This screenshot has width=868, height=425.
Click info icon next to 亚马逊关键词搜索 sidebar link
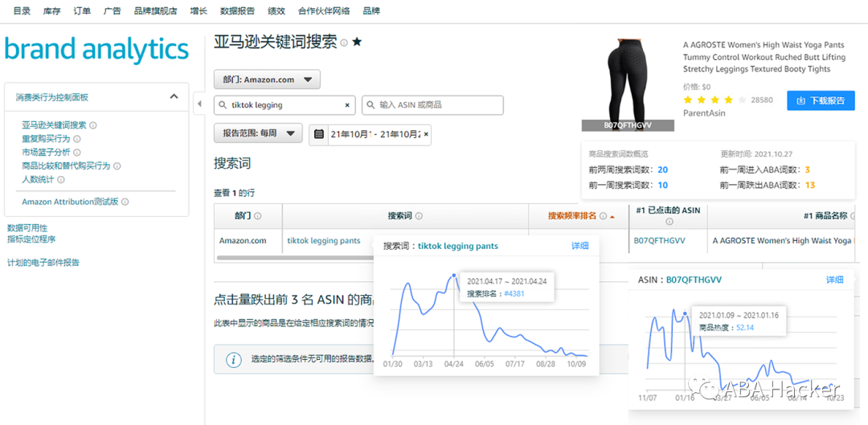coord(93,125)
